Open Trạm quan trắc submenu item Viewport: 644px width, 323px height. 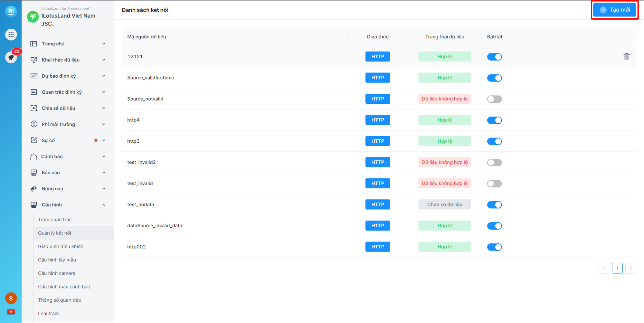coord(74,220)
